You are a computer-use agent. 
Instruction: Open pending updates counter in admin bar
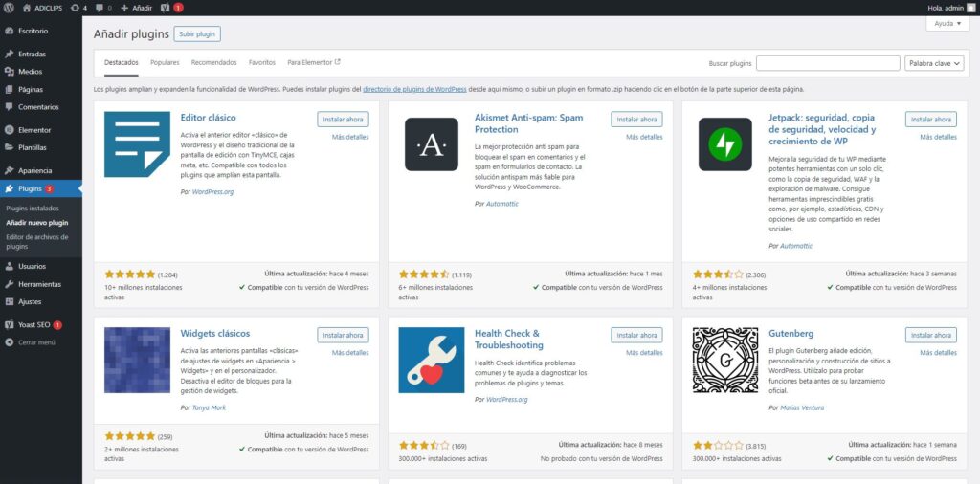click(x=78, y=8)
